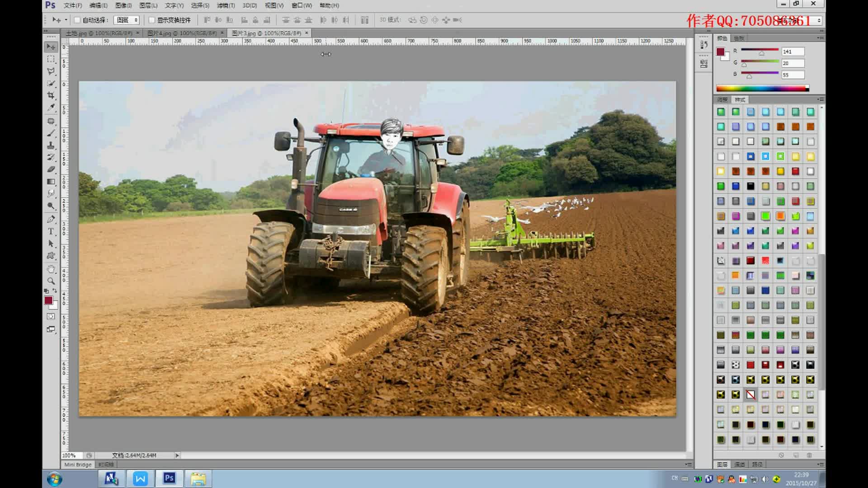
Task: Open the Move tool preset picker arrow
Action: click(x=66, y=20)
